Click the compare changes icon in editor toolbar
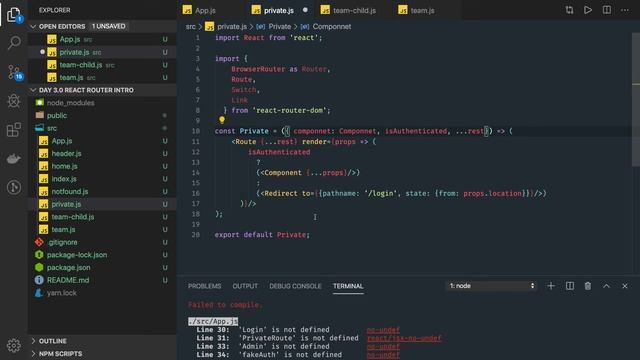The height and width of the screenshot is (360, 640). click(569, 10)
